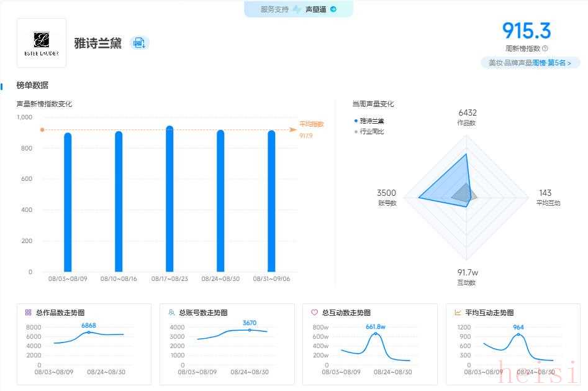Image resolution: width=588 pixels, height=391 pixels.
Task: Click the 雅诗兰黛 brand title
Action: pyautogui.click(x=98, y=43)
